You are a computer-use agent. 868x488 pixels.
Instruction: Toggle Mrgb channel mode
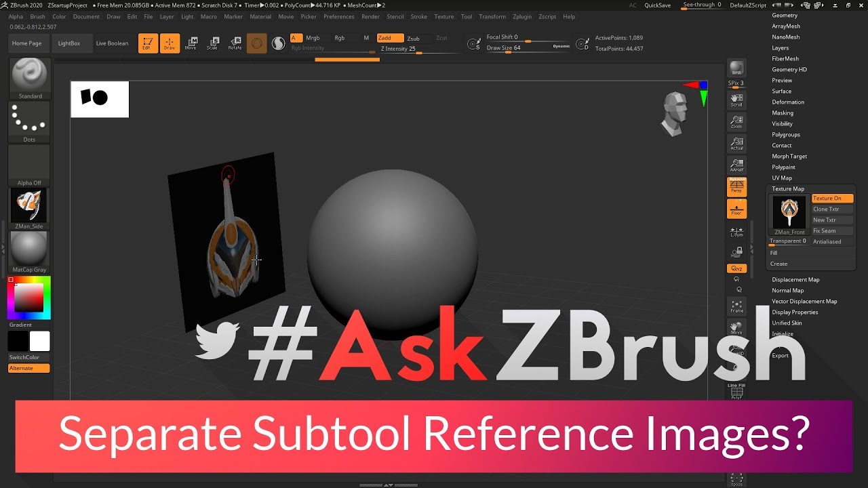(313, 38)
